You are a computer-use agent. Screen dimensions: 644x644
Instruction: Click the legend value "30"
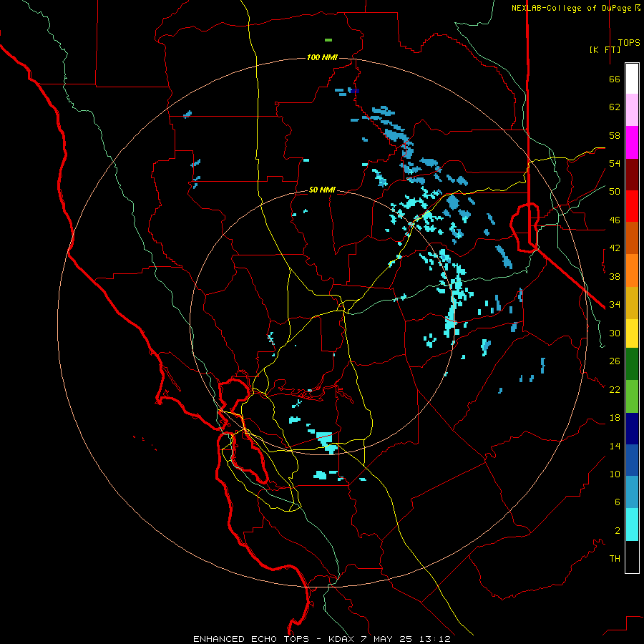[615, 333]
